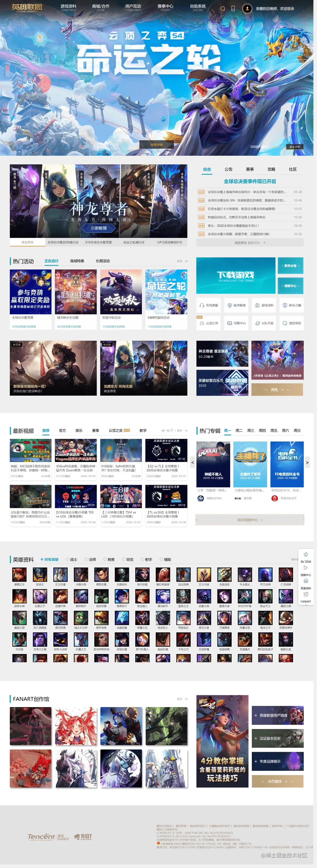The height and width of the screenshot is (868, 317).
Task: Click the 合作媒体 gold button
Action: (x=277, y=781)
